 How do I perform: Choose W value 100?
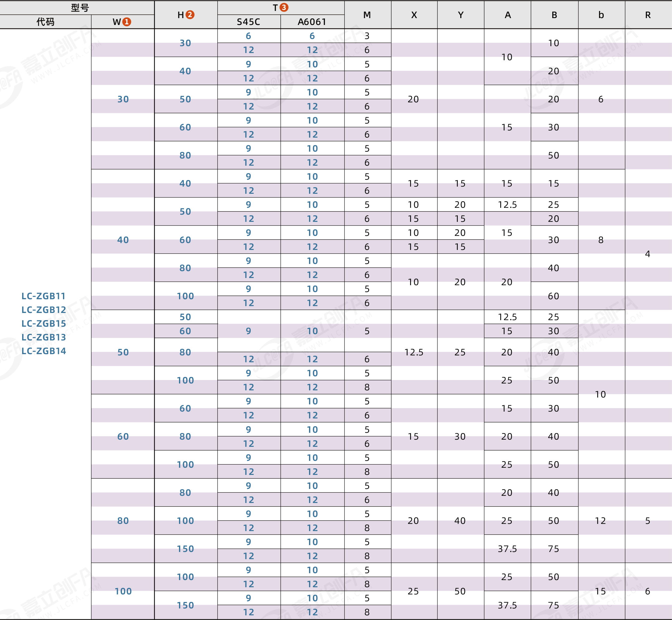point(123,591)
